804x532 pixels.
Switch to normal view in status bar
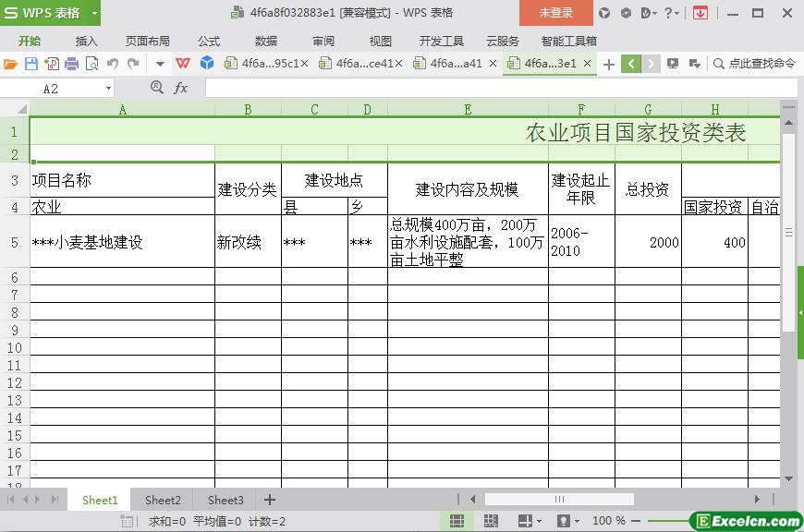click(457, 521)
